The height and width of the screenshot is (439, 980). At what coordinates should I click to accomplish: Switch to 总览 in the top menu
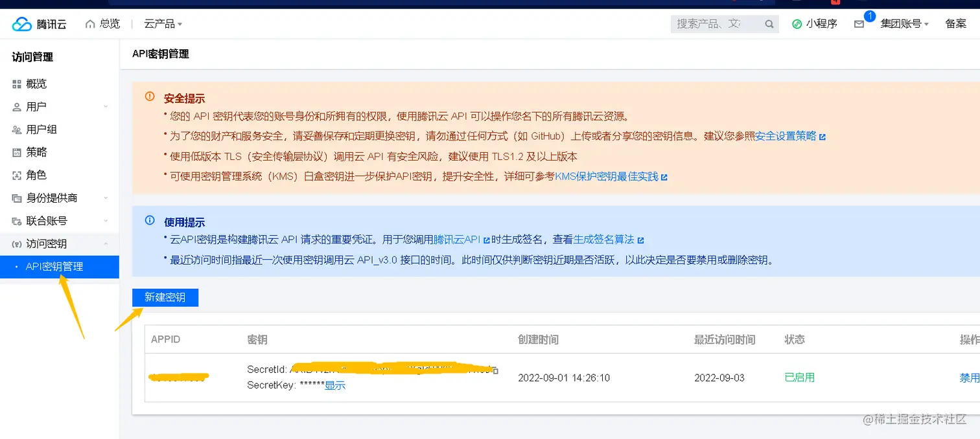click(x=109, y=23)
